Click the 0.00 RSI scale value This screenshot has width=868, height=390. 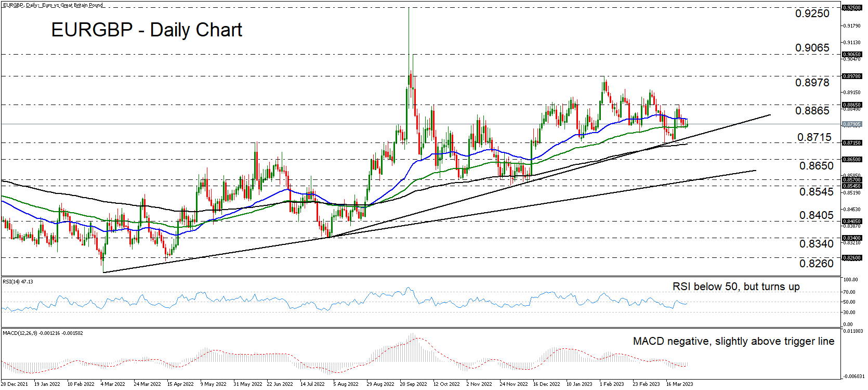click(x=848, y=324)
